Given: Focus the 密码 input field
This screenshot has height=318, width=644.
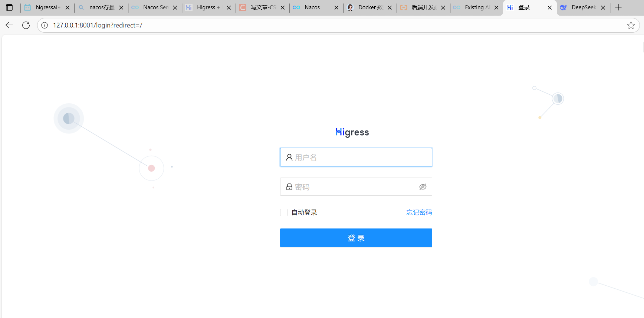Looking at the screenshot, I should (x=356, y=187).
